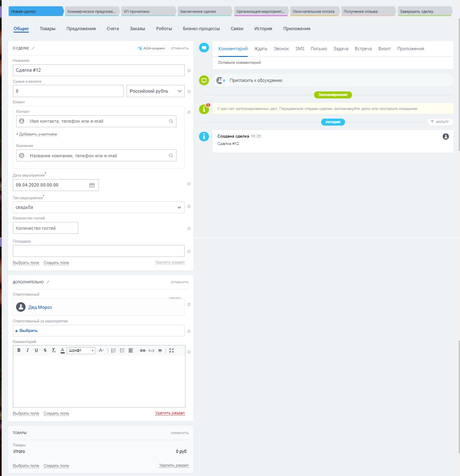Click user avatar on Создана сделка entry
Viewport: 460px width, 476px height.
(x=446, y=136)
